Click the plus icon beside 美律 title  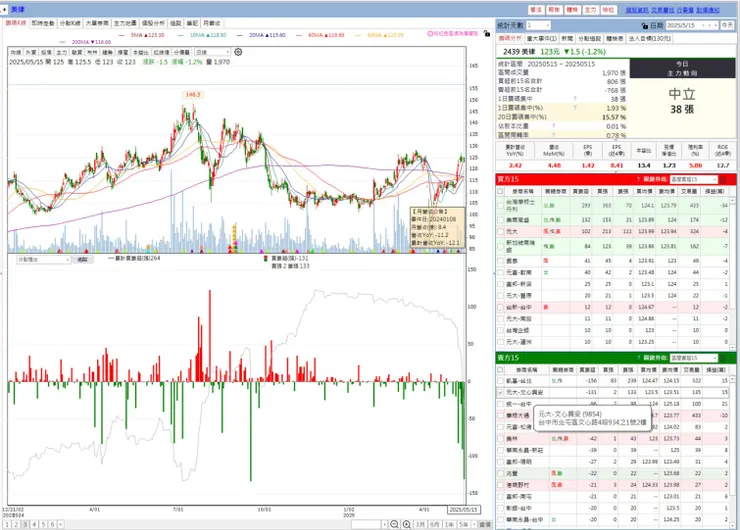(4, 10)
